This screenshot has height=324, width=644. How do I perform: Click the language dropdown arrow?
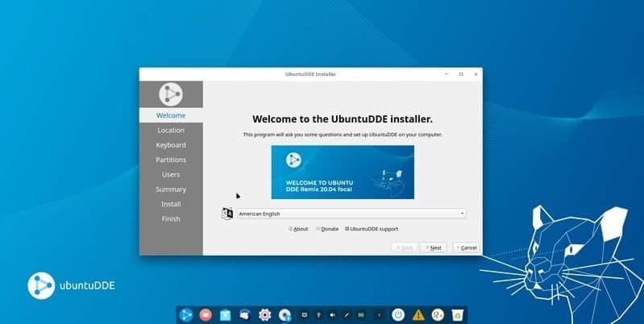[x=462, y=214]
